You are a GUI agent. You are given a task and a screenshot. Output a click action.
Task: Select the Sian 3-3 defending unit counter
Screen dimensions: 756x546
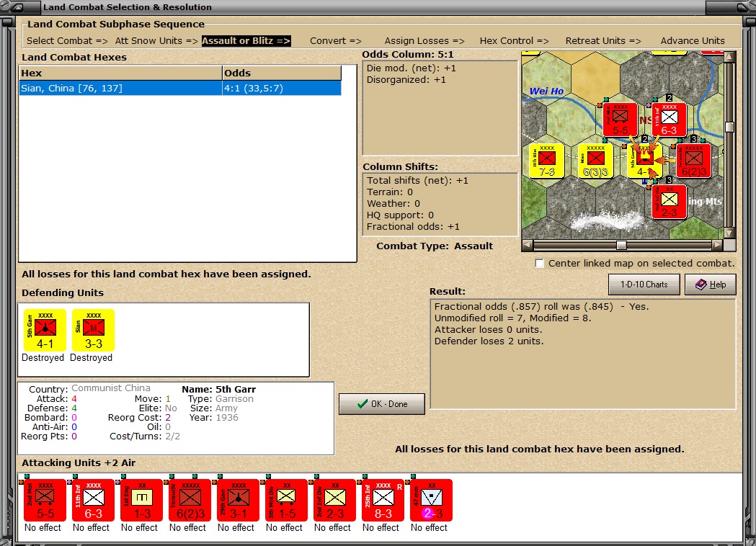[x=93, y=330]
